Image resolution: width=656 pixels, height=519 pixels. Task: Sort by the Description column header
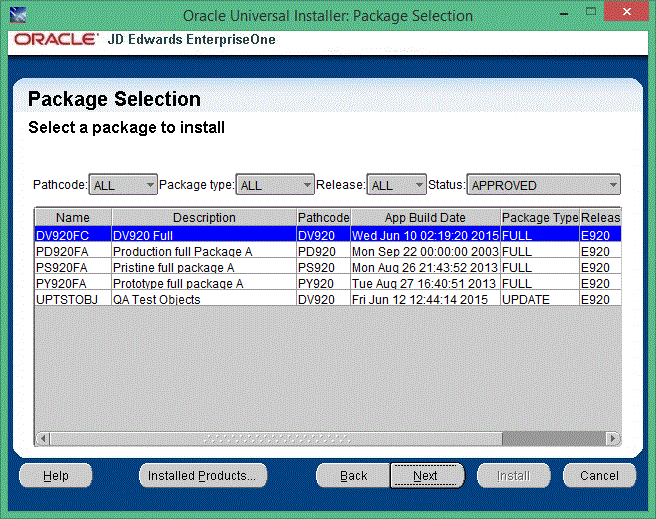pyautogui.click(x=204, y=217)
